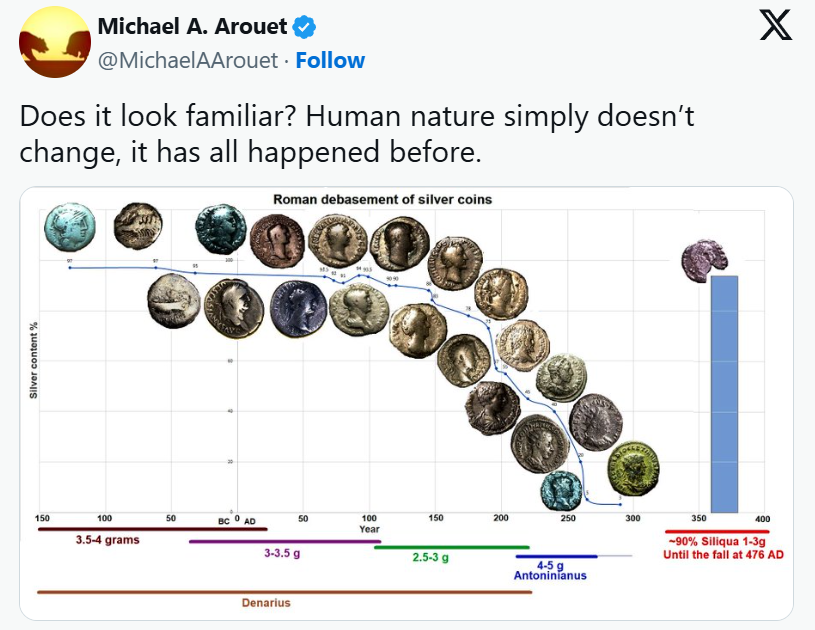Click the teal coin at chart's top-left
Viewport: 815px width, 630px height.
point(70,226)
